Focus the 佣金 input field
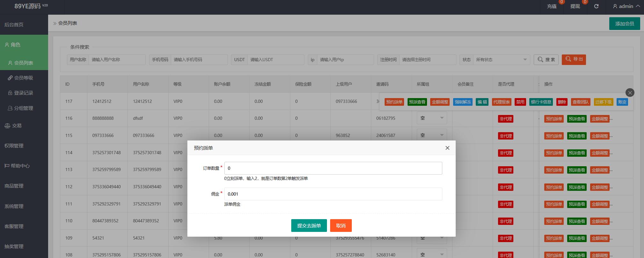 (x=333, y=194)
